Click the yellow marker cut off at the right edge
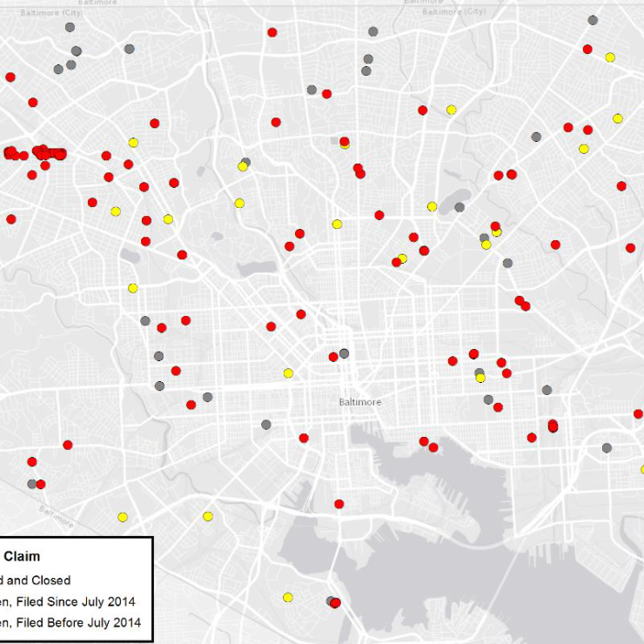 click(642, 469)
